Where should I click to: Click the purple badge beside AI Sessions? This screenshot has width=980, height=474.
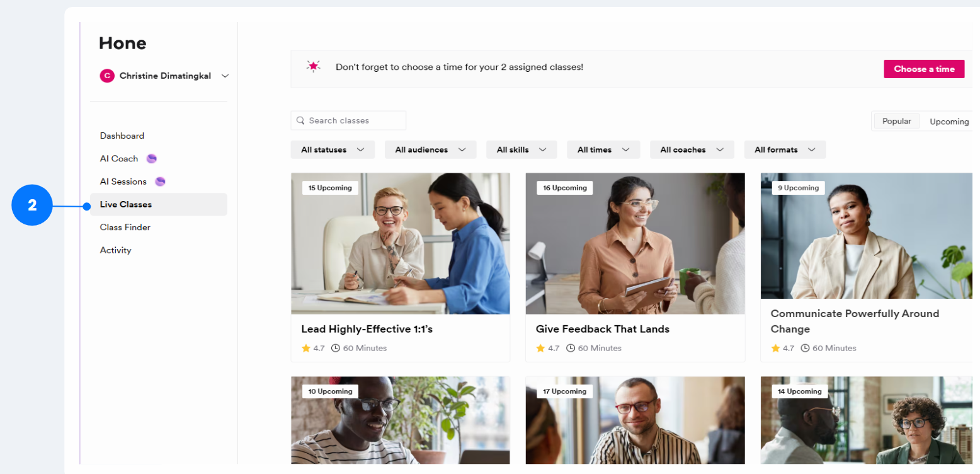160,182
